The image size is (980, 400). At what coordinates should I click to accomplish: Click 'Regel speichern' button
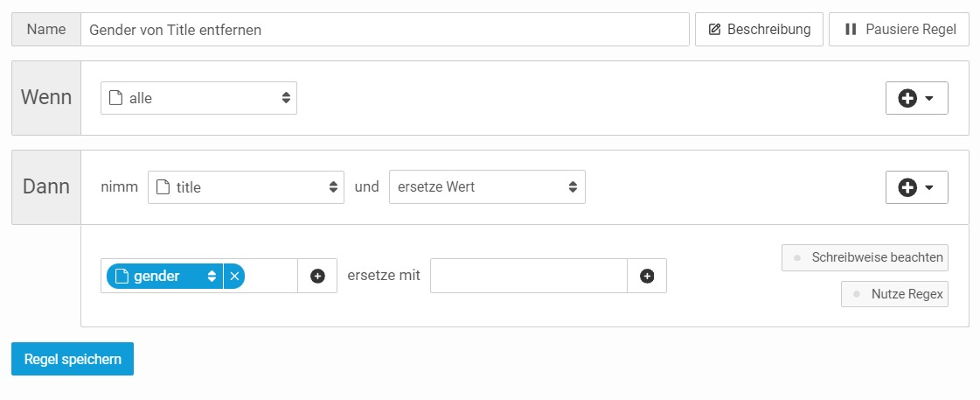tap(73, 359)
